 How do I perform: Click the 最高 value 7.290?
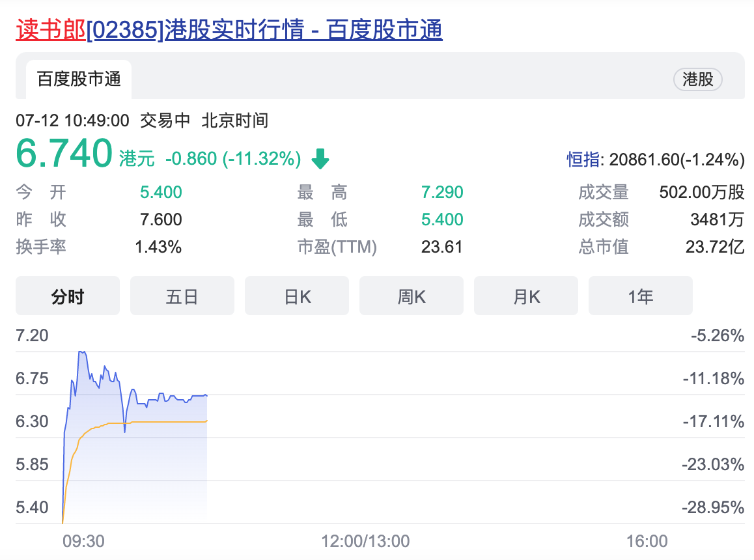[x=442, y=193]
